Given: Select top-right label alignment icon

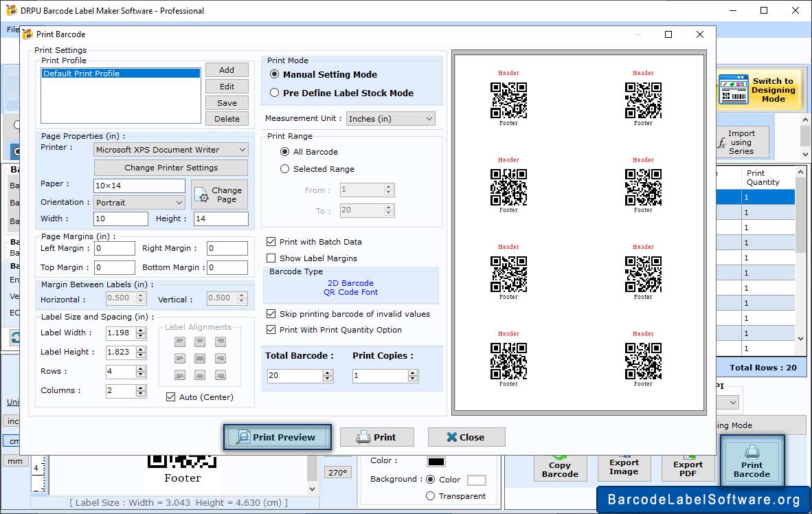Looking at the screenshot, I should 221,342.
